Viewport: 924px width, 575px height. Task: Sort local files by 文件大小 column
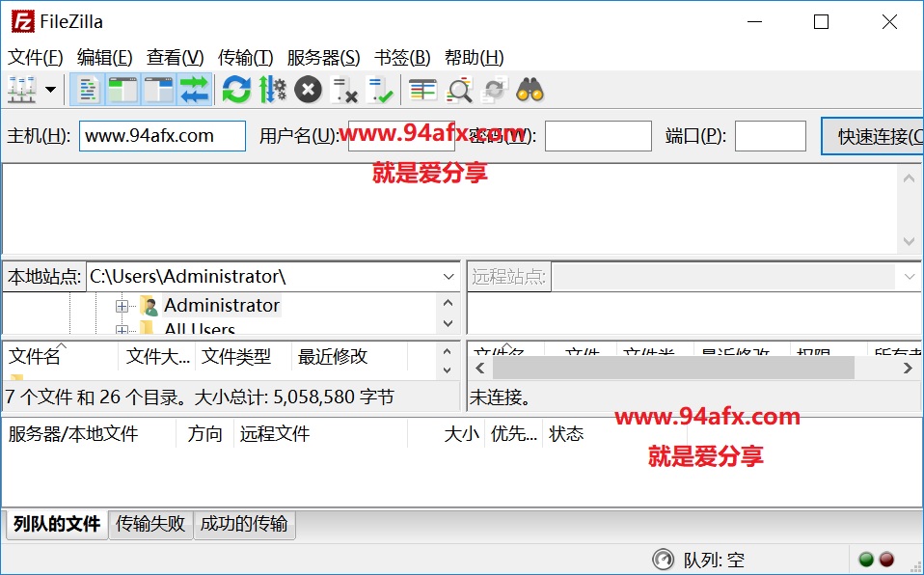(x=157, y=357)
